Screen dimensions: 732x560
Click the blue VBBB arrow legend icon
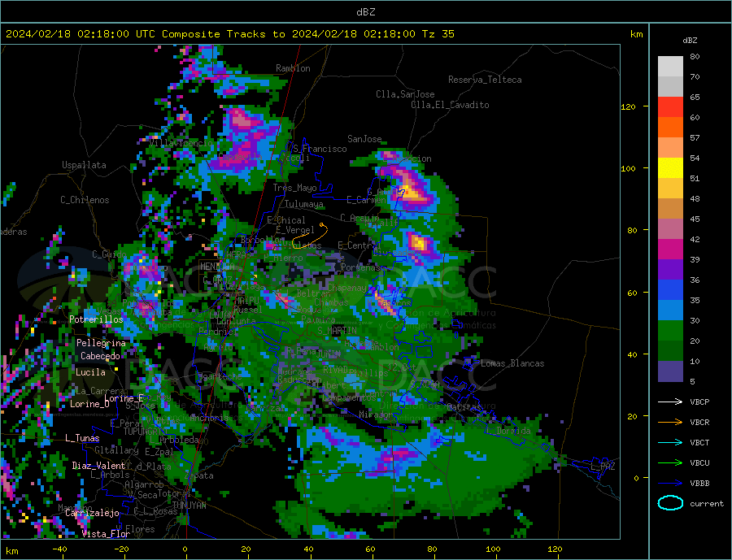pos(670,483)
